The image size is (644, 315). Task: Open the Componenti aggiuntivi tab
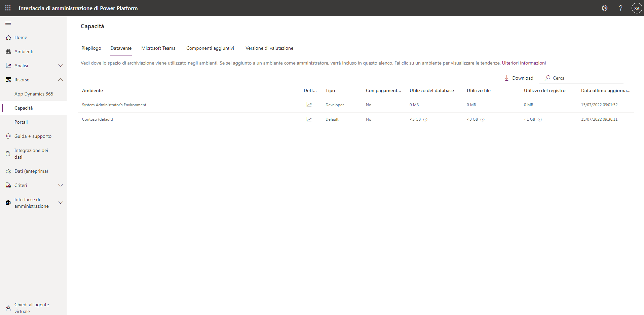pos(210,48)
